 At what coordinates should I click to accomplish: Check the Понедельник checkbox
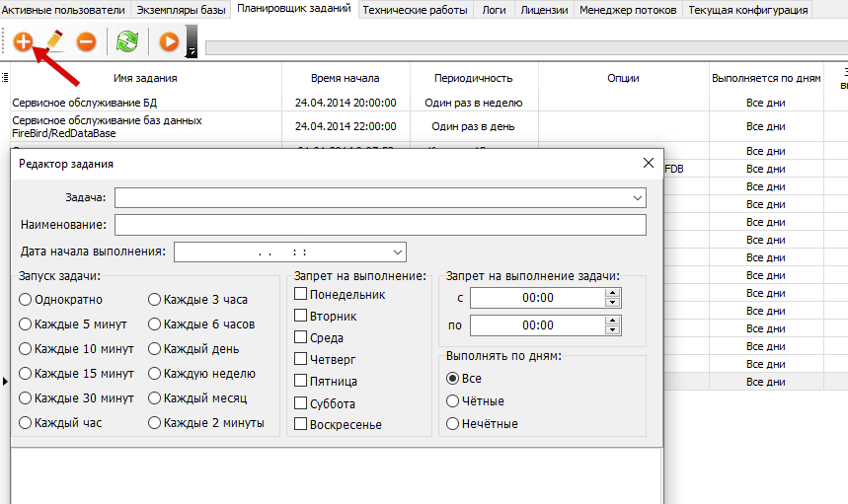tap(301, 294)
